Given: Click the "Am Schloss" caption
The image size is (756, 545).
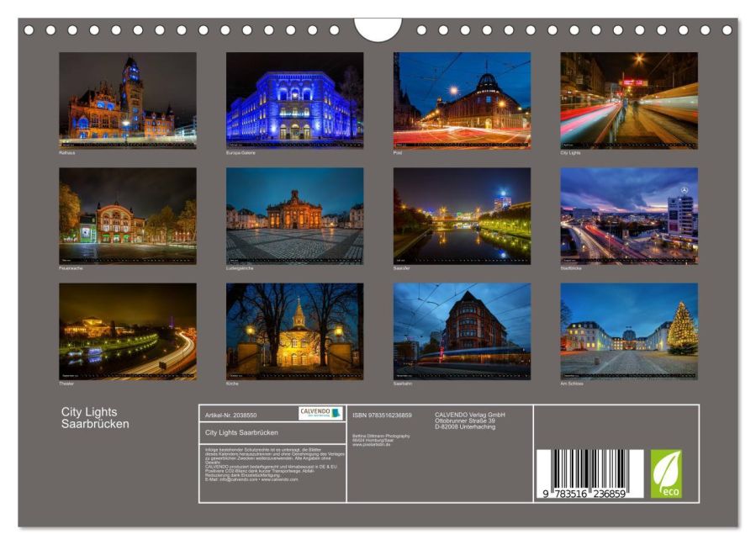Looking at the screenshot, I should pyautogui.click(x=572, y=384).
